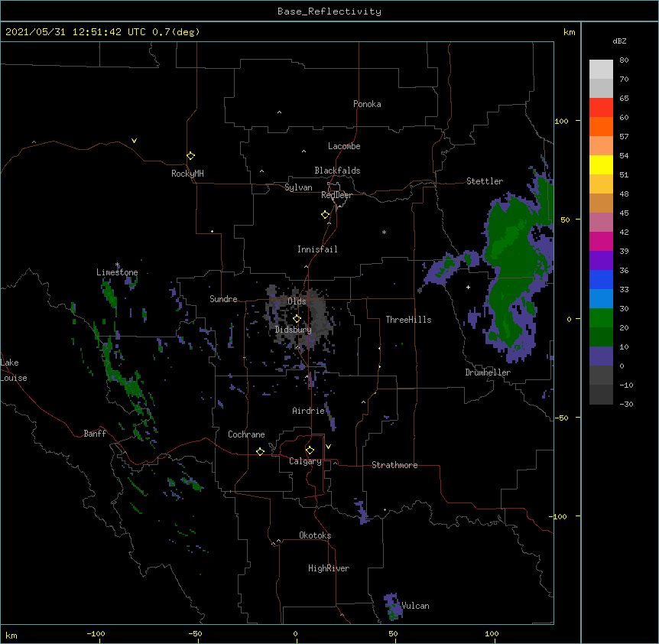Click the Olds city label
659x644 pixels.
[297, 301]
